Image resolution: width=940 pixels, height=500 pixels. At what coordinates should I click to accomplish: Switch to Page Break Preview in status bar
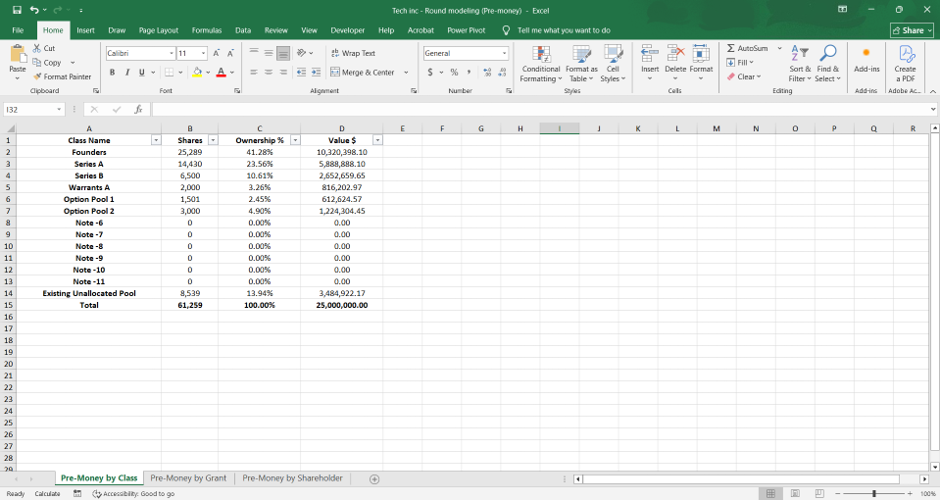[x=820, y=493]
